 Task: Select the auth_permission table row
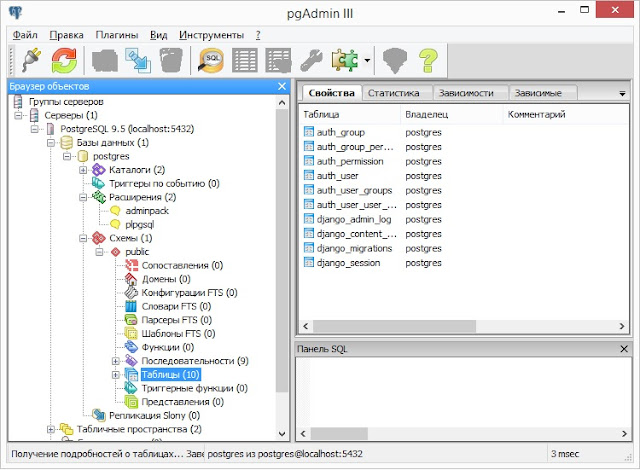tap(373, 161)
